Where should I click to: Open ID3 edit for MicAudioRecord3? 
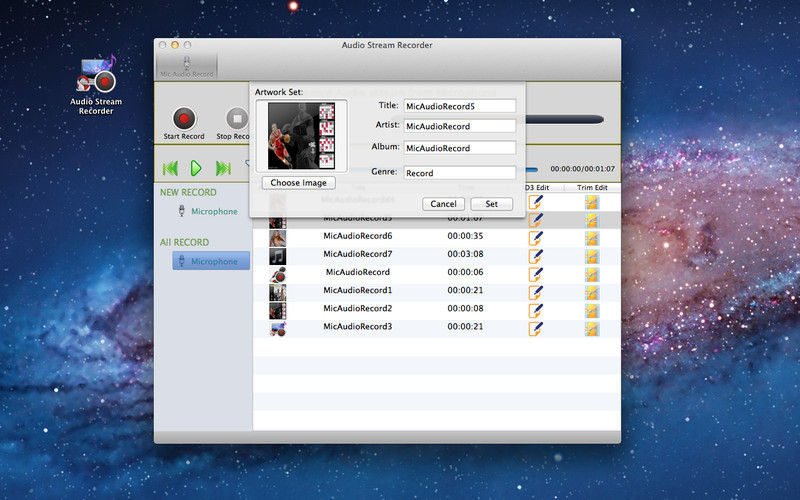(535, 329)
